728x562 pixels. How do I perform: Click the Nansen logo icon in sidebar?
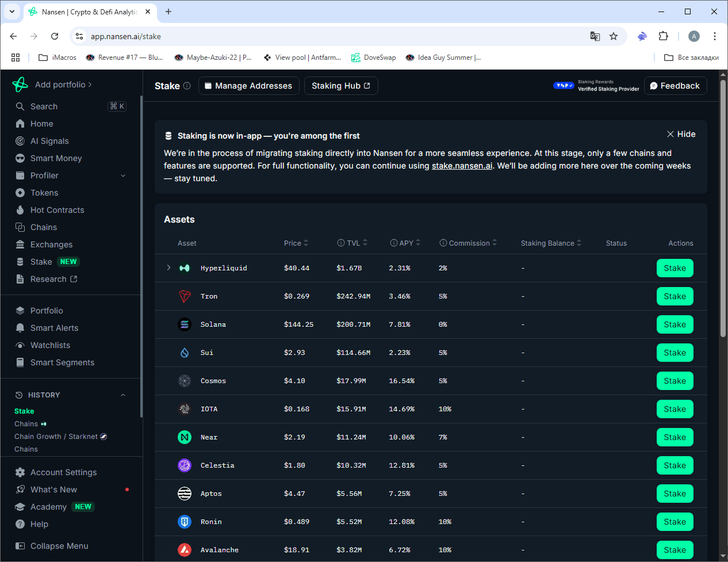tap(20, 85)
